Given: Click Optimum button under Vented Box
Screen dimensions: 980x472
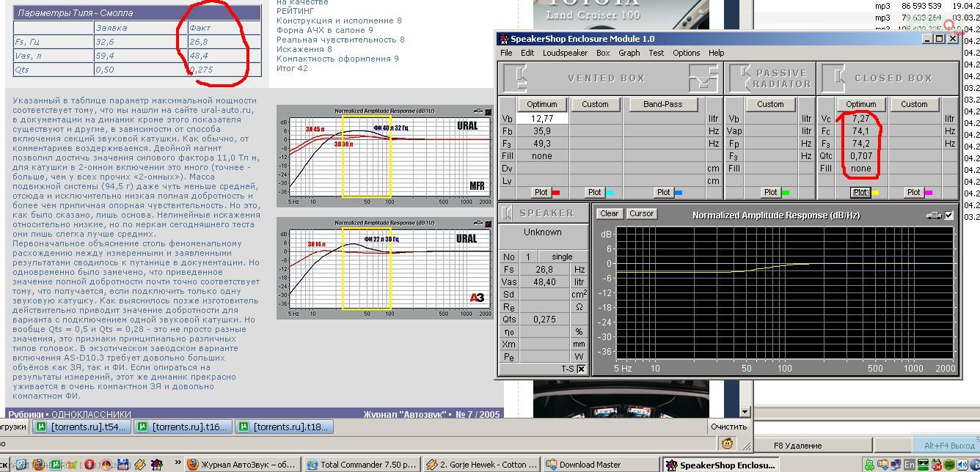Looking at the screenshot, I should (542, 104).
